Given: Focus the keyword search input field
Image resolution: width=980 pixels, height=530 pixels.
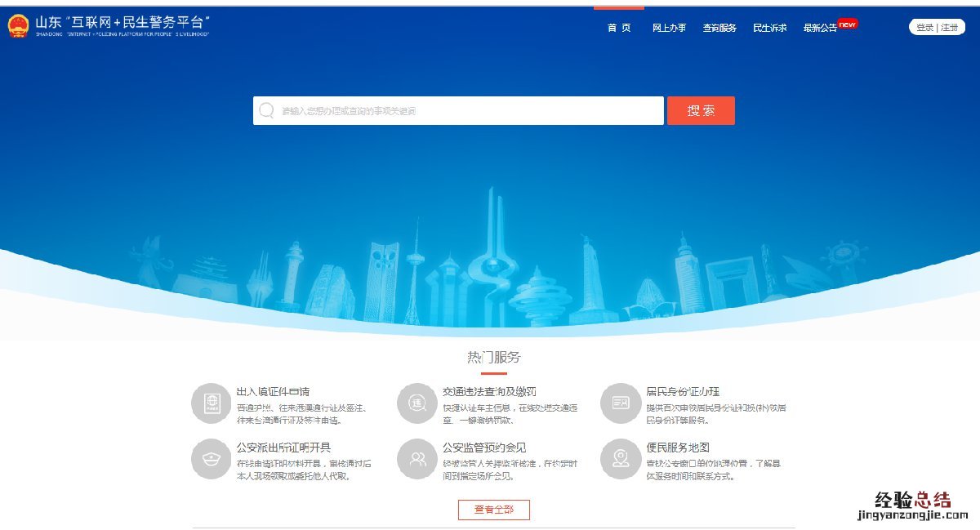Looking at the screenshot, I should click(x=458, y=111).
